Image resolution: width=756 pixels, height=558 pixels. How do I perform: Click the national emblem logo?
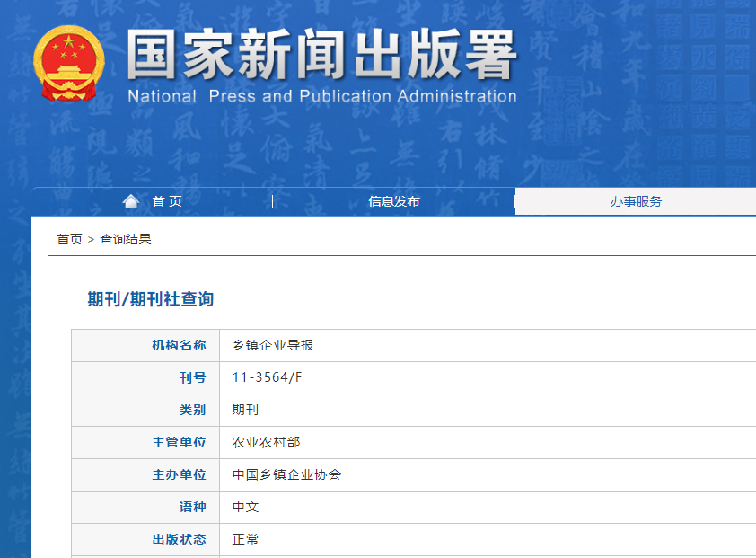coord(69,63)
